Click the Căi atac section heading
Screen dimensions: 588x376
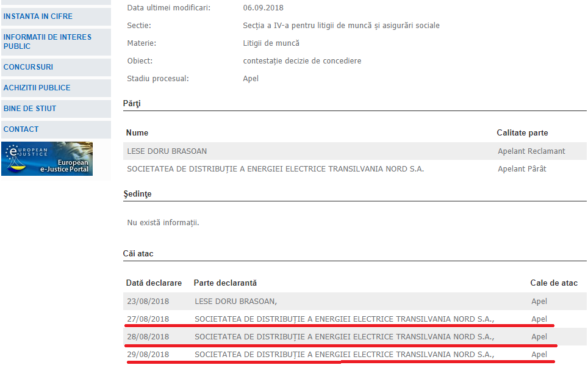click(138, 253)
